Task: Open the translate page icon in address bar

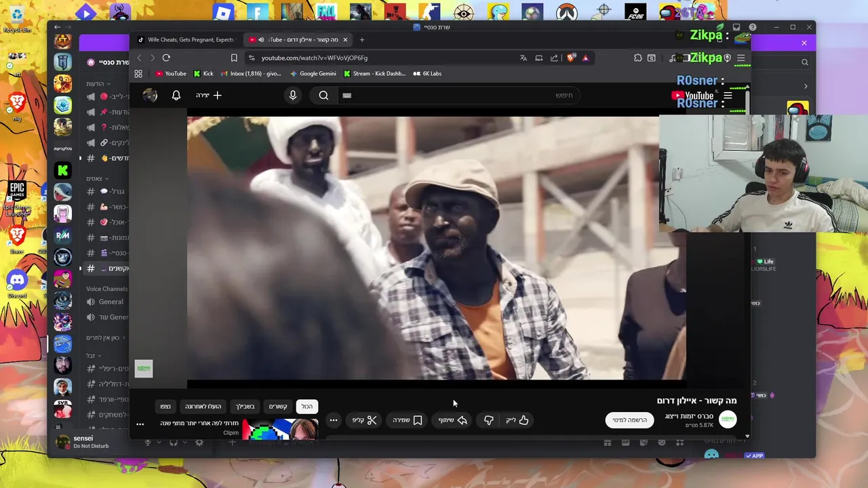Action: 524,58
